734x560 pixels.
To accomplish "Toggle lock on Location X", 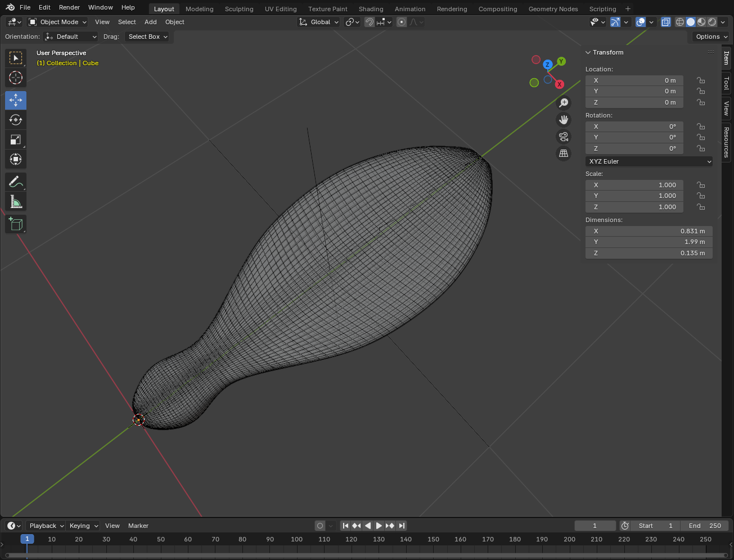I will (x=701, y=80).
